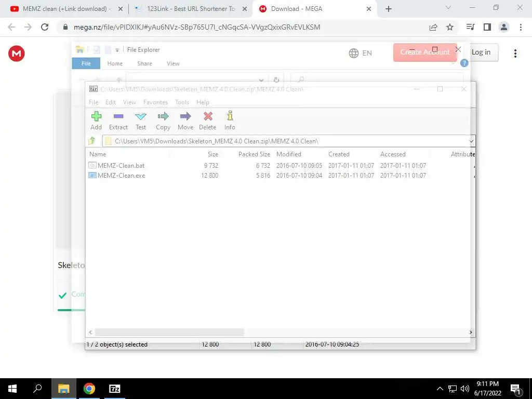Open the Edit menu in 7-Zip

click(111, 102)
